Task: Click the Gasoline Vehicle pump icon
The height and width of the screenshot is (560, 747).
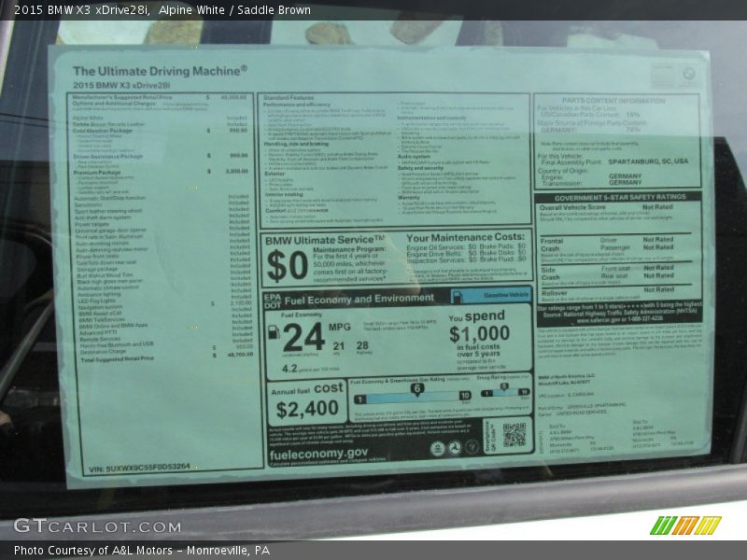Action: [459, 296]
